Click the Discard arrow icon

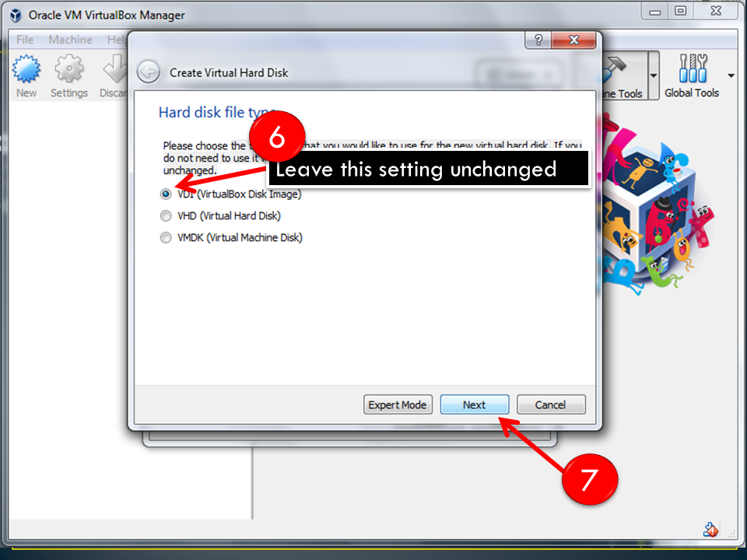point(116,69)
